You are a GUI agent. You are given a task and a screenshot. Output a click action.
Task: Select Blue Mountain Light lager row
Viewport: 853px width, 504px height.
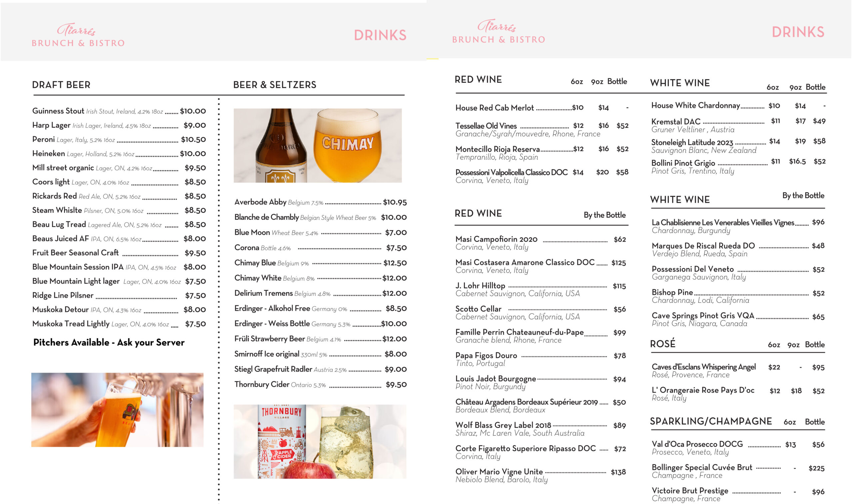tap(119, 281)
